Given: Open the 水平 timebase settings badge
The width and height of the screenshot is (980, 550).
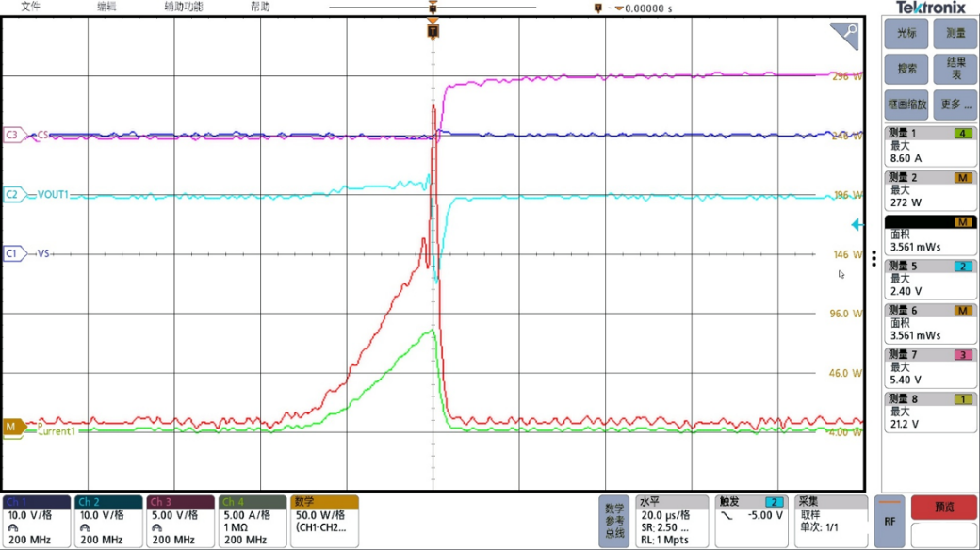Looking at the screenshot, I should (672, 520).
